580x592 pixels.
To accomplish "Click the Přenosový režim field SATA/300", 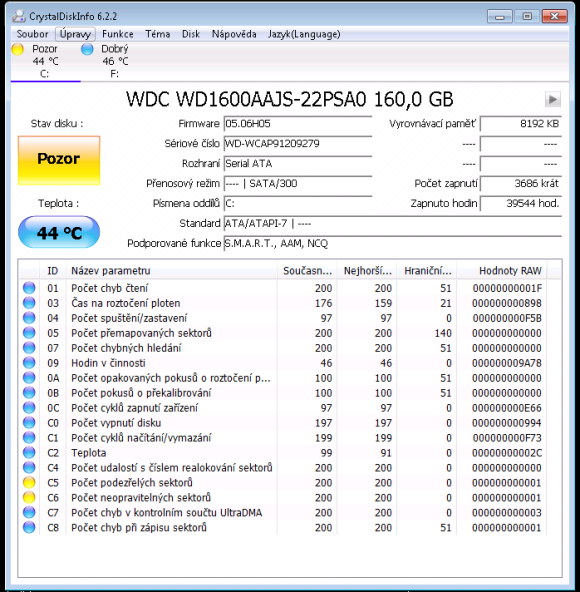I will (x=298, y=183).
